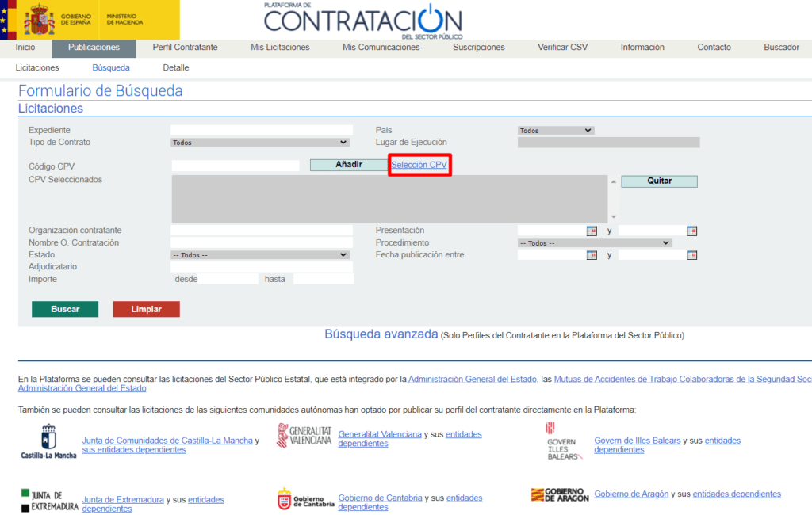Open Suscripciones menu
Viewport: 812px width, 515px height.
pos(478,47)
